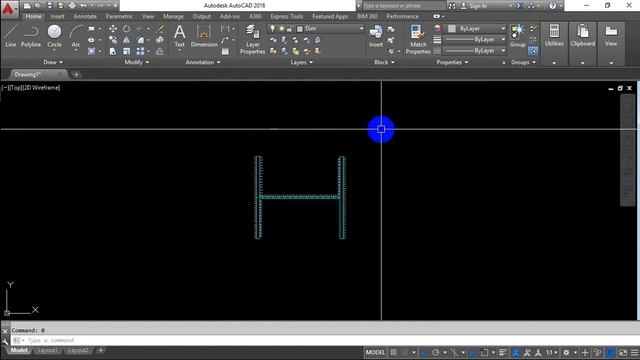
Task: Switch to the Insert ribbon tab
Action: pos(58,16)
